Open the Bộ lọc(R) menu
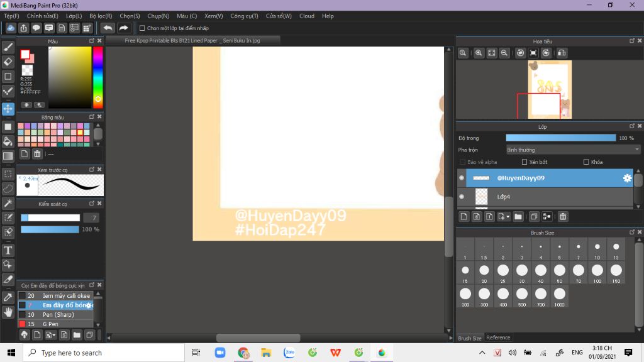This screenshot has height=362, width=644. (x=101, y=16)
